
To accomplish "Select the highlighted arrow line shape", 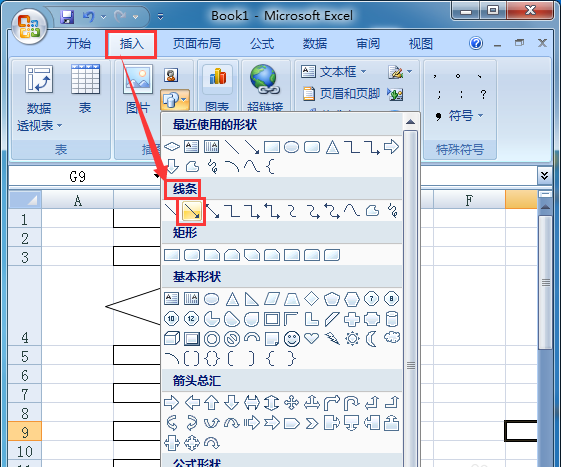I will coord(192,211).
